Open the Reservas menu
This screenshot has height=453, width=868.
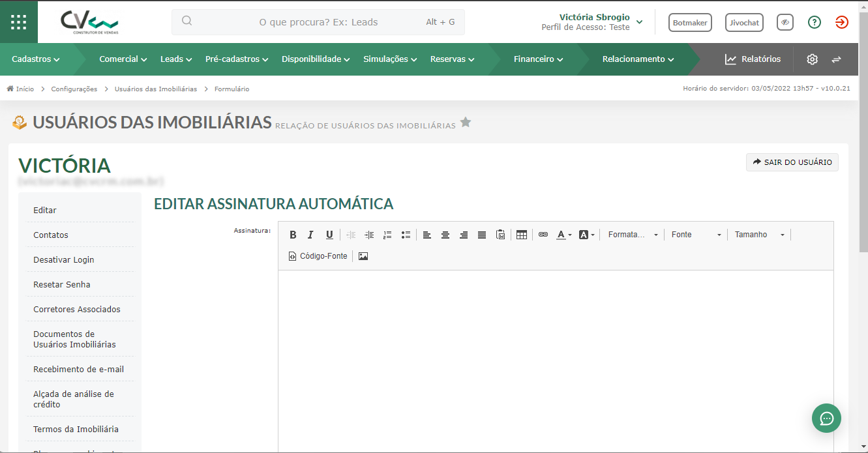pos(453,59)
